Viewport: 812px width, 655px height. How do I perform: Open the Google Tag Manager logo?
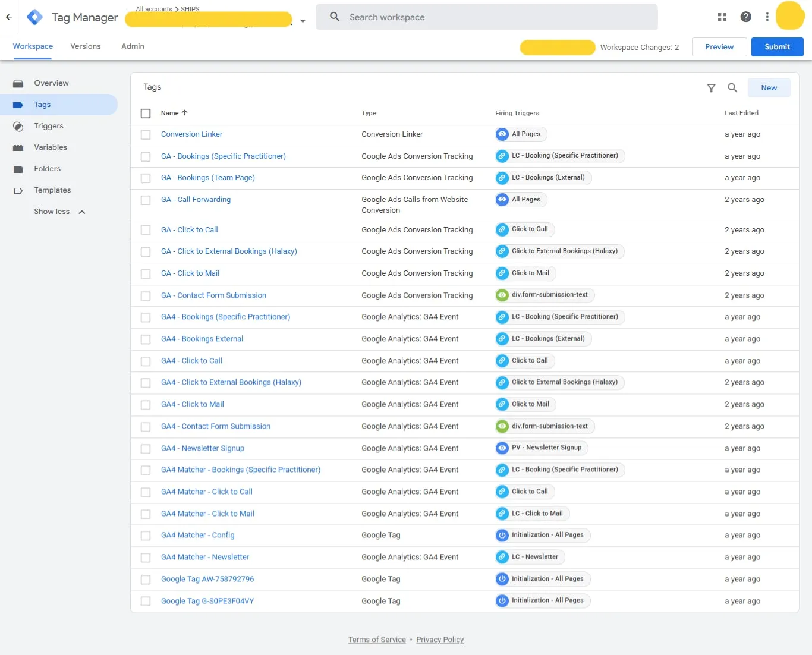pos(35,17)
